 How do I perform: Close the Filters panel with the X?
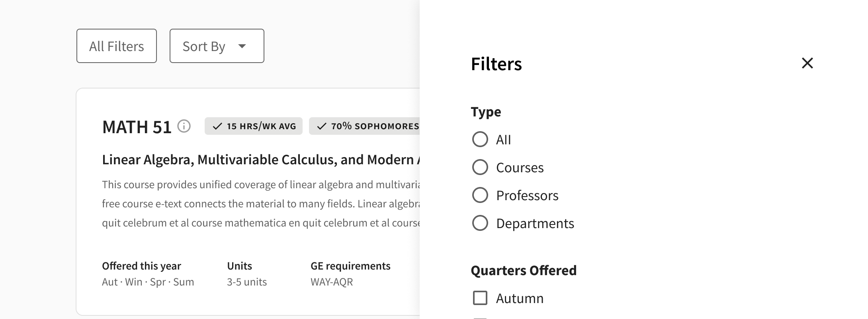point(807,63)
